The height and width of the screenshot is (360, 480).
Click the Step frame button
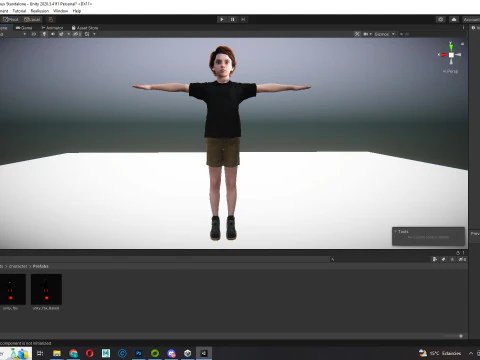point(243,19)
